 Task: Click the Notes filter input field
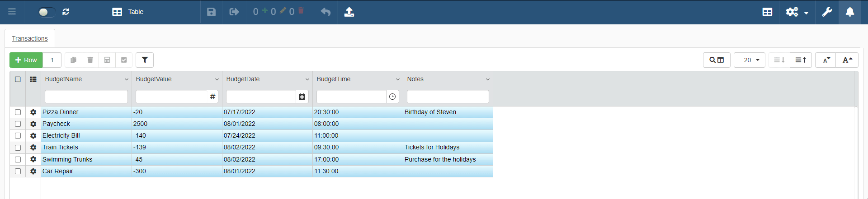[x=448, y=97]
